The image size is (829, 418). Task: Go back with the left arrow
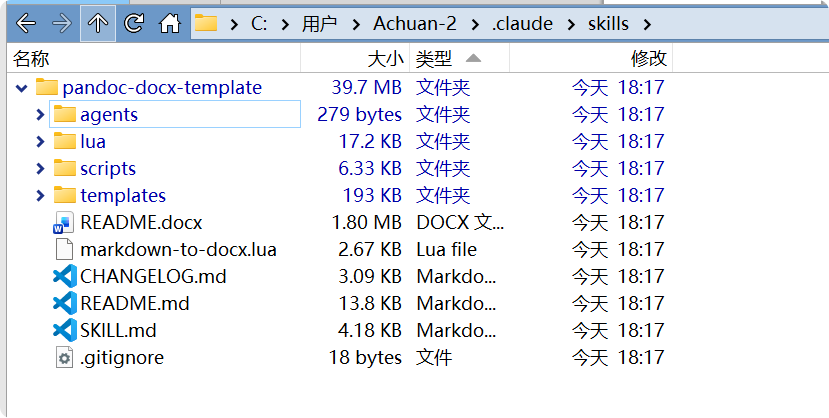[x=26, y=23]
